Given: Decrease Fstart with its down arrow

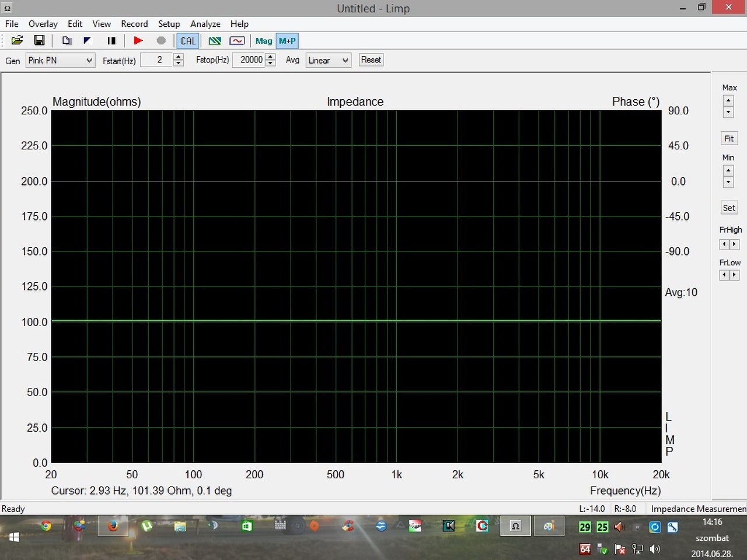Looking at the screenshot, I should click(179, 63).
